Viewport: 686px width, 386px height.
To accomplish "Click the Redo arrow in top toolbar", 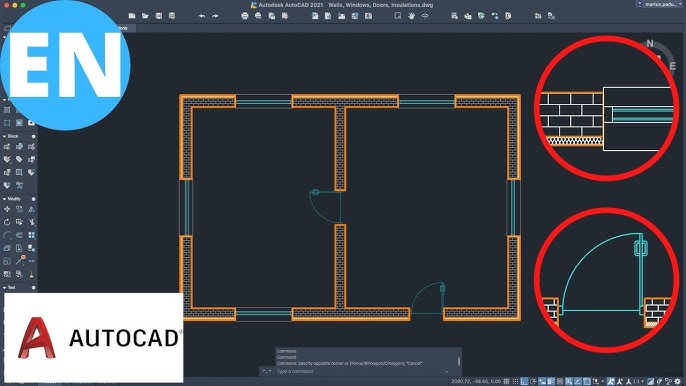I will click(x=215, y=16).
